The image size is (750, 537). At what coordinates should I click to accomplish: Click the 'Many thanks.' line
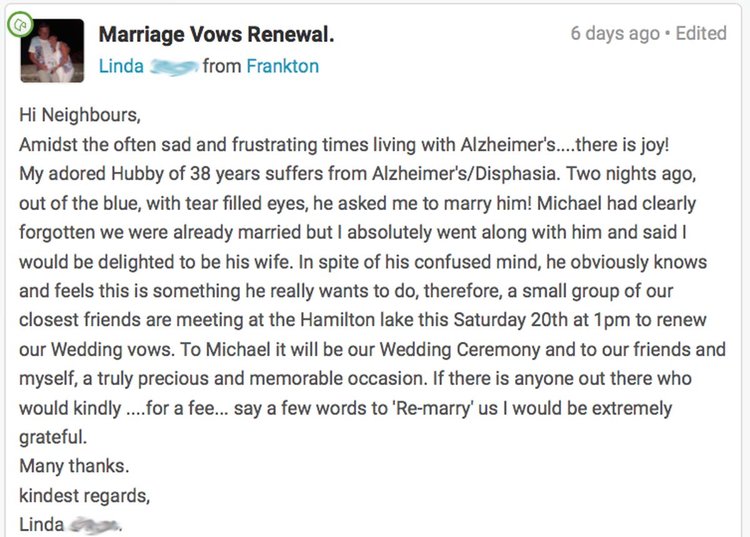pyautogui.click(x=74, y=466)
